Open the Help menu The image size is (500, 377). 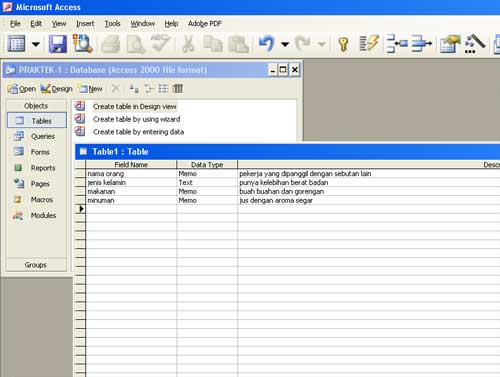pos(171,24)
